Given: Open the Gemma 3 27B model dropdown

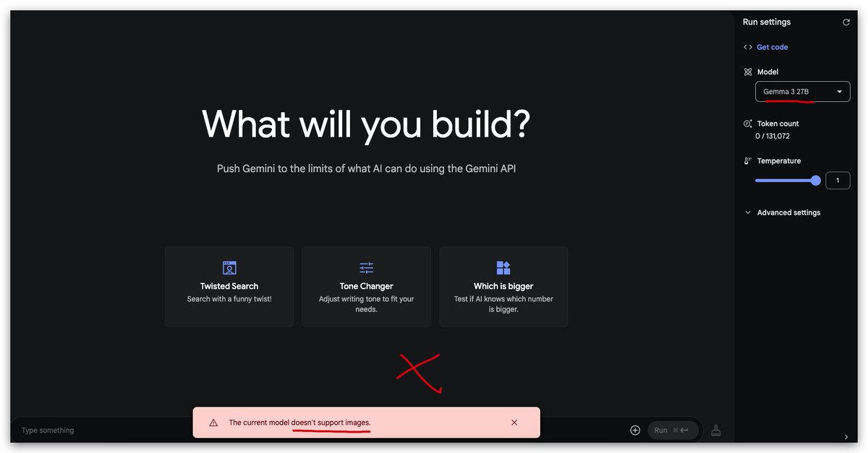Looking at the screenshot, I should point(803,92).
